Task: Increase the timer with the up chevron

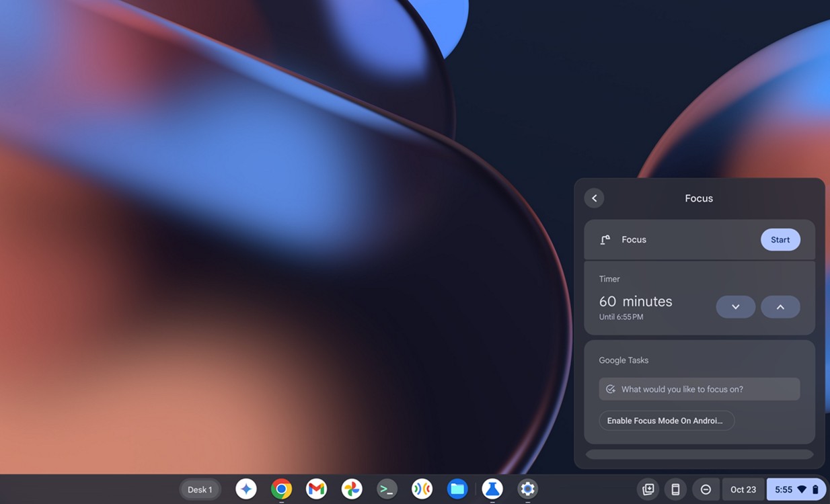Action: [780, 306]
